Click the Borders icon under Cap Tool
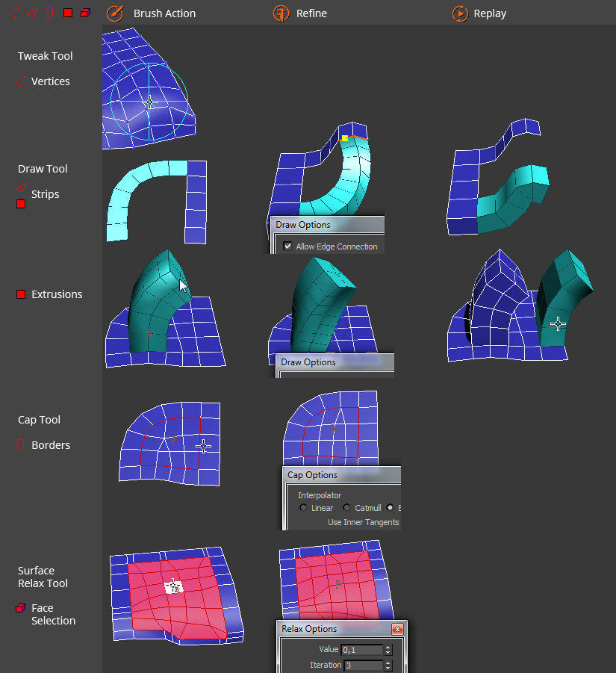This screenshot has width=616, height=673. pyautogui.click(x=21, y=445)
